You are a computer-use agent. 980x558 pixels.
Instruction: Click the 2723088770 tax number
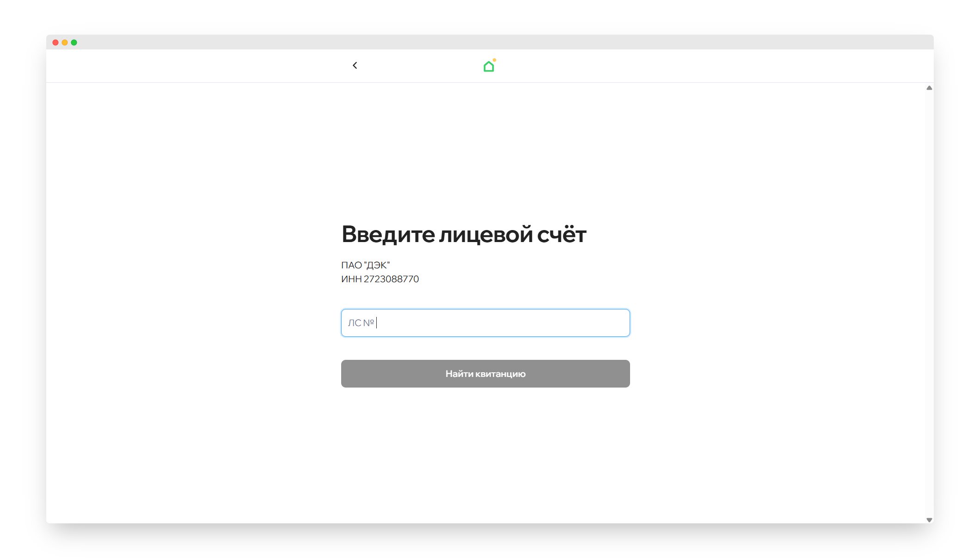[391, 279]
